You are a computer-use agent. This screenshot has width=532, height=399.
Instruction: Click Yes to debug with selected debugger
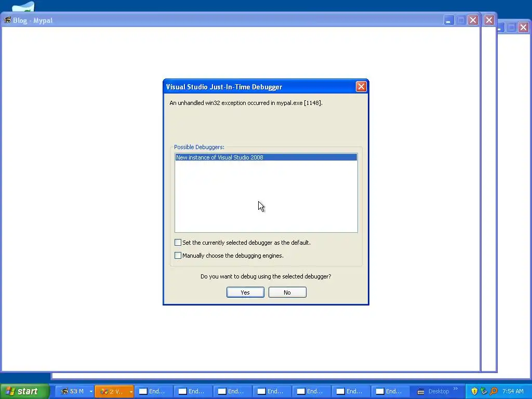coord(245,292)
